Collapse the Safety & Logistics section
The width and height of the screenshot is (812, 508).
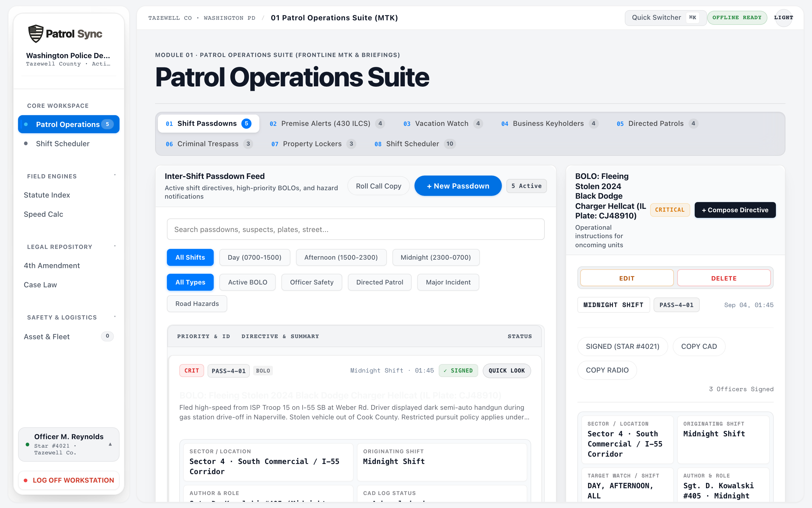[115, 317]
